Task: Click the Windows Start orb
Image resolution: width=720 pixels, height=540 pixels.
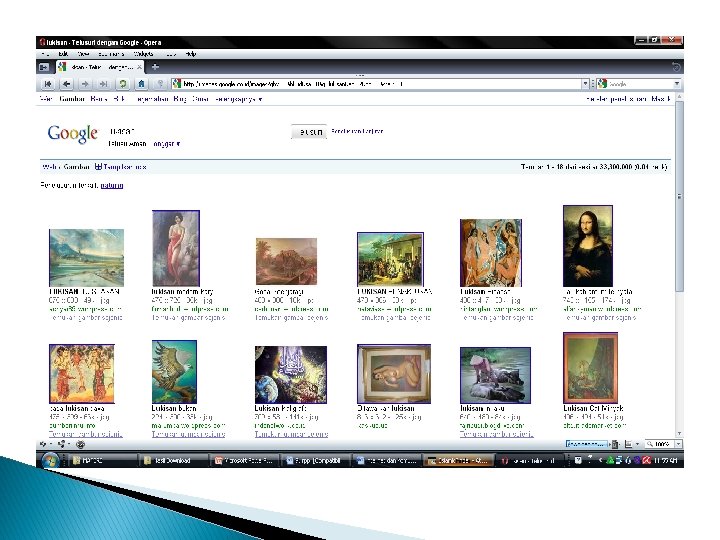Action: [50, 460]
